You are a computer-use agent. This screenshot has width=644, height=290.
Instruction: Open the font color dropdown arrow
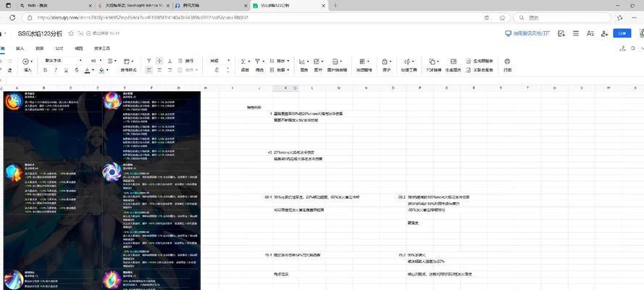(93, 70)
